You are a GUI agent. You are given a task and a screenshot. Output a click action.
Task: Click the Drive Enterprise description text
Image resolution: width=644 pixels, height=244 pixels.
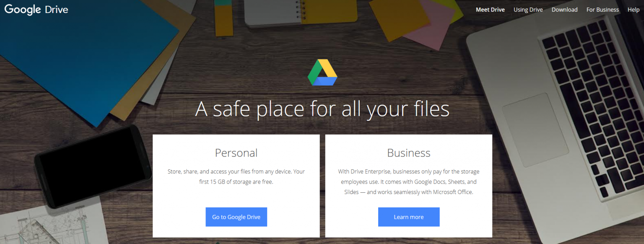(x=409, y=181)
